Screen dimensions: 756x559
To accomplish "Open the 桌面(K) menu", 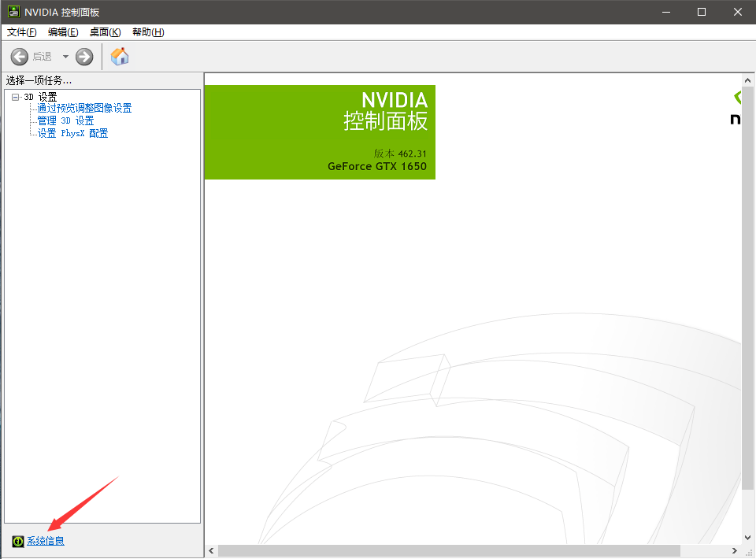I will pyautogui.click(x=105, y=32).
